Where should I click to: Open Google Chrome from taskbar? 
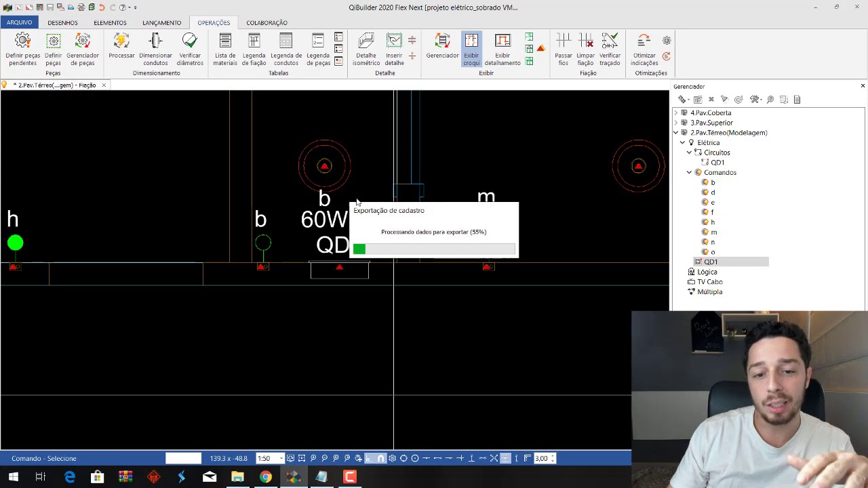tap(265, 477)
